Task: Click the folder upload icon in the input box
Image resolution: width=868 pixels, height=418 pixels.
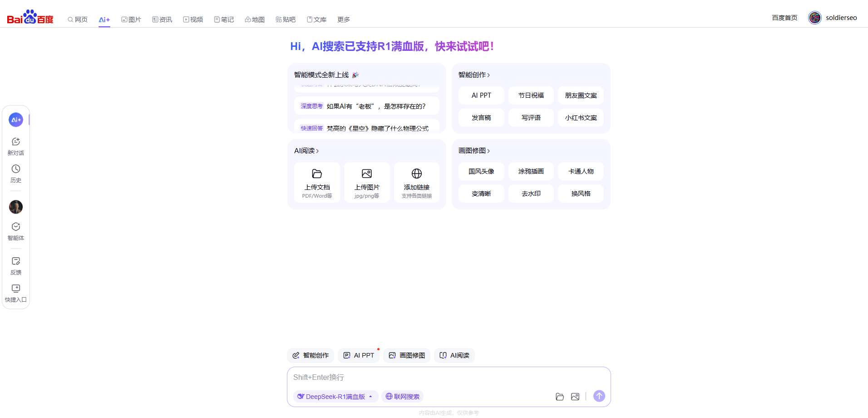Action: [x=560, y=397]
